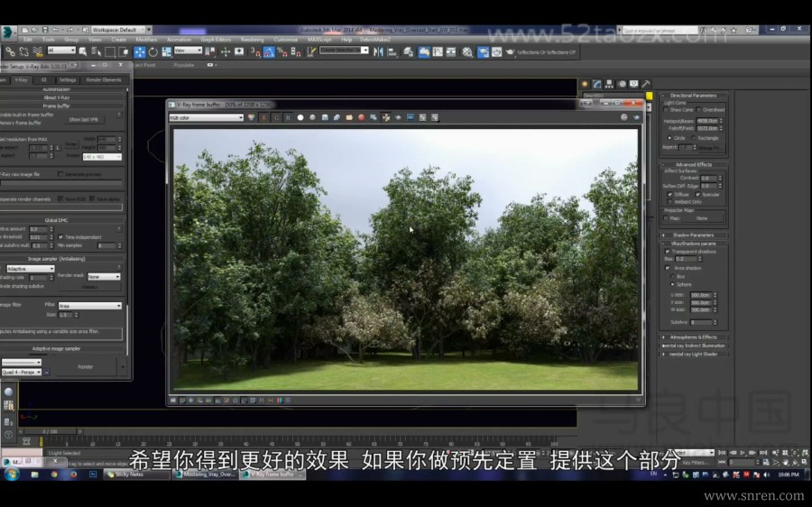The height and width of the screenshot is (507, 812).
Task: Click save image icon in frame buffer
Action: coord(325,117)
